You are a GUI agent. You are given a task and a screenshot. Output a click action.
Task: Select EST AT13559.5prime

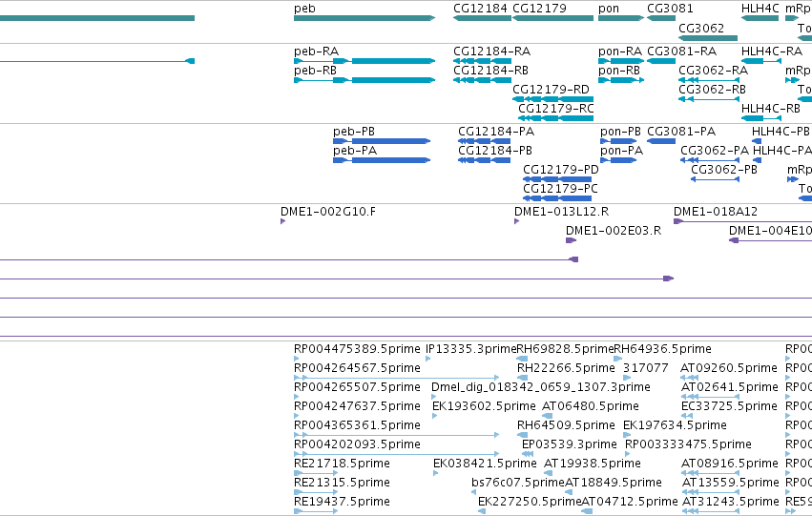tap(731, 484)
